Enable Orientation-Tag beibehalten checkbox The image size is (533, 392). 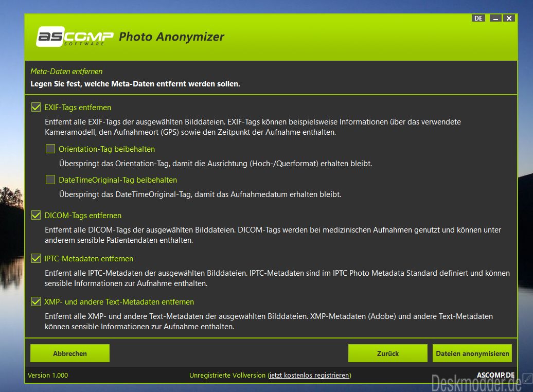[50, 149]
